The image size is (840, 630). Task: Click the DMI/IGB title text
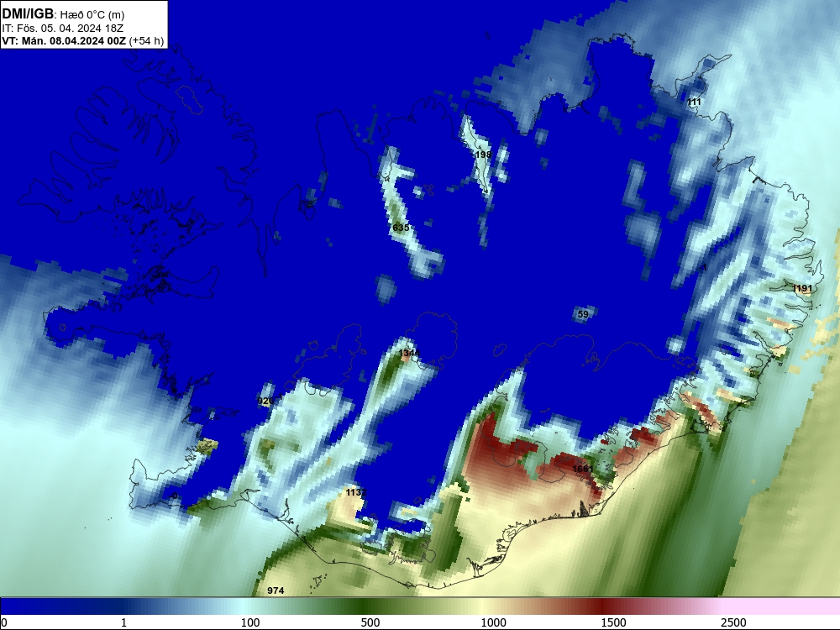tap(28, 14)
